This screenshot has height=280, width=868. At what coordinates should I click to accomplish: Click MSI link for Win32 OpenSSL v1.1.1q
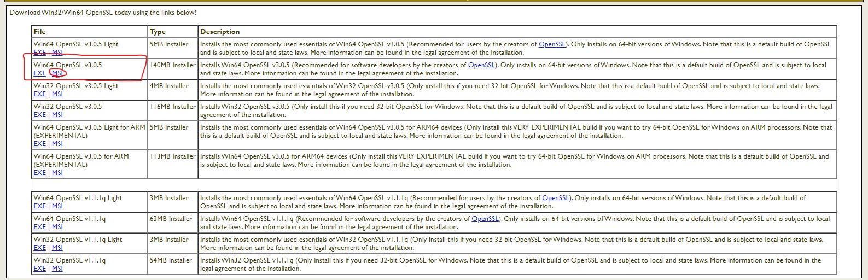(x=57, y=269)
